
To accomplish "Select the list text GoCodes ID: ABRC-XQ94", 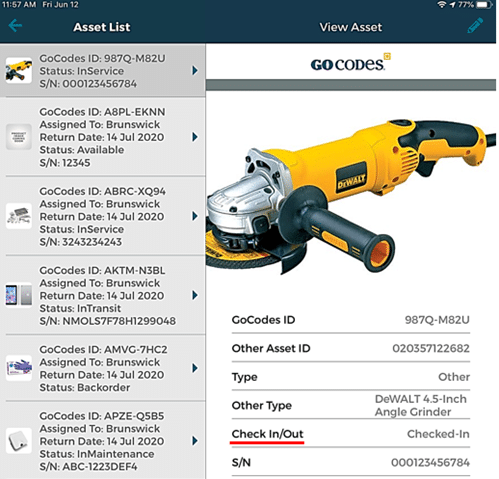I will coord(103,191).
